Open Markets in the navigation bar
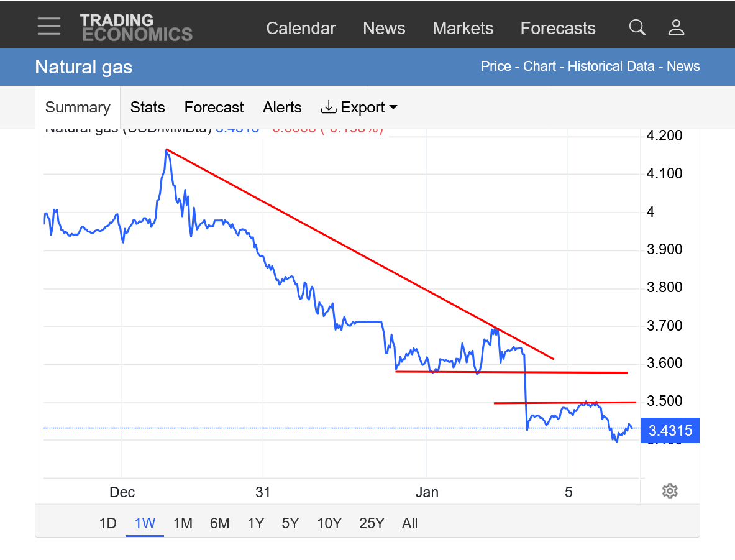 (x=463, y=29)
